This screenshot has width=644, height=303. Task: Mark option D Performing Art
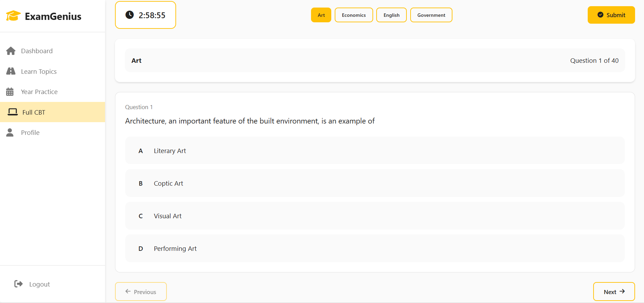(375, 248)
